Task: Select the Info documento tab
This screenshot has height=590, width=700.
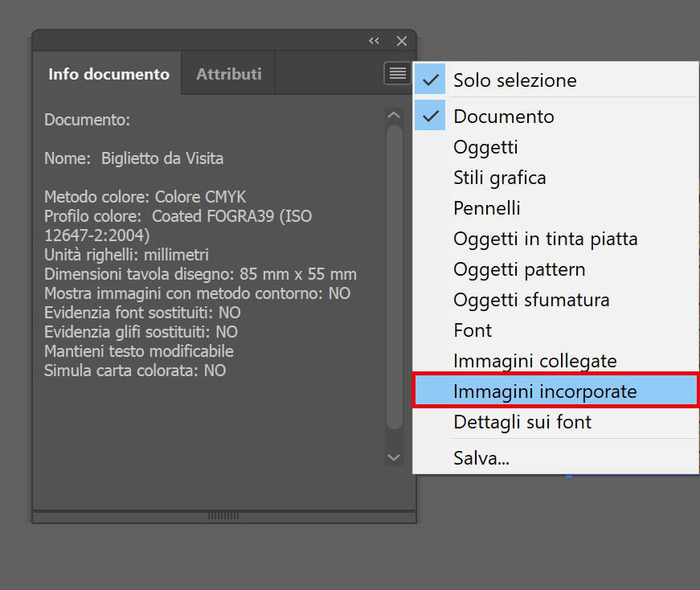Action: click(x=108, y=74)
